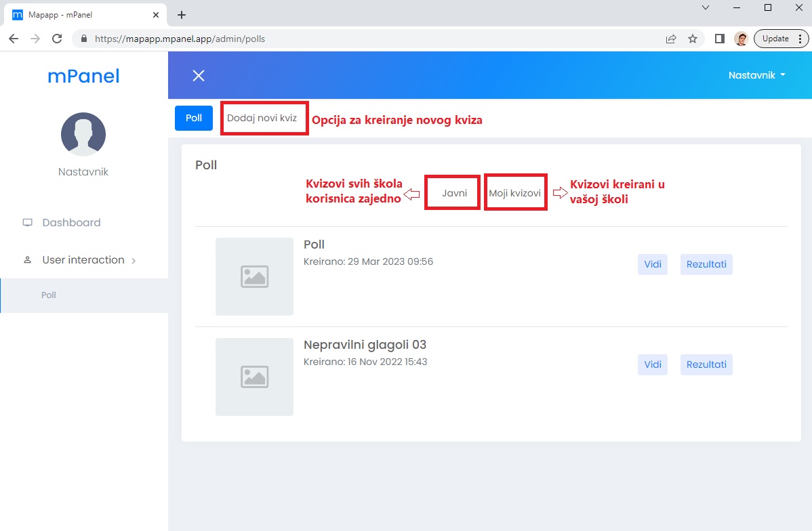Bookmark this page with the star icon
This screenshot has width=812, height=531.
click(x=693, y=39)
